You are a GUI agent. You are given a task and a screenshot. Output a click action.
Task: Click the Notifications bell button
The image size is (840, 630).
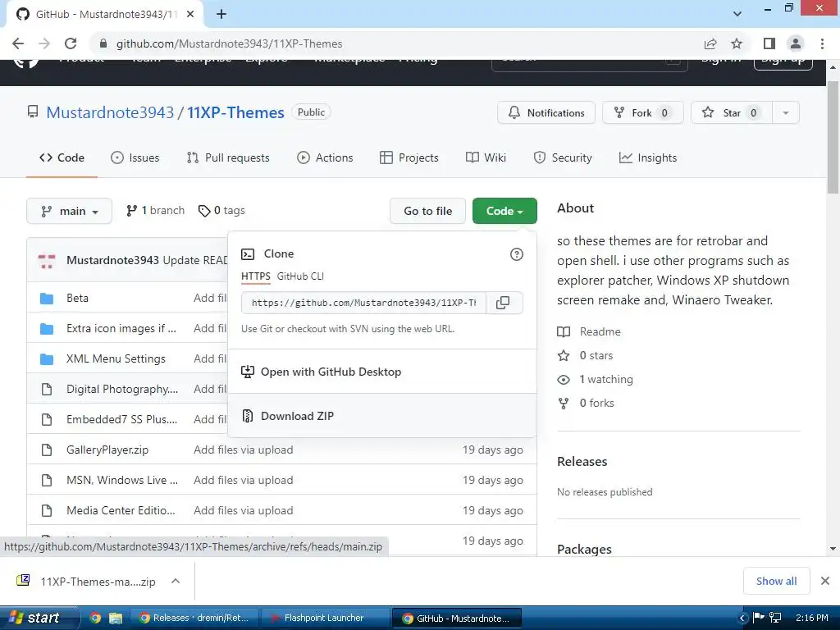[x=546, y=112]
